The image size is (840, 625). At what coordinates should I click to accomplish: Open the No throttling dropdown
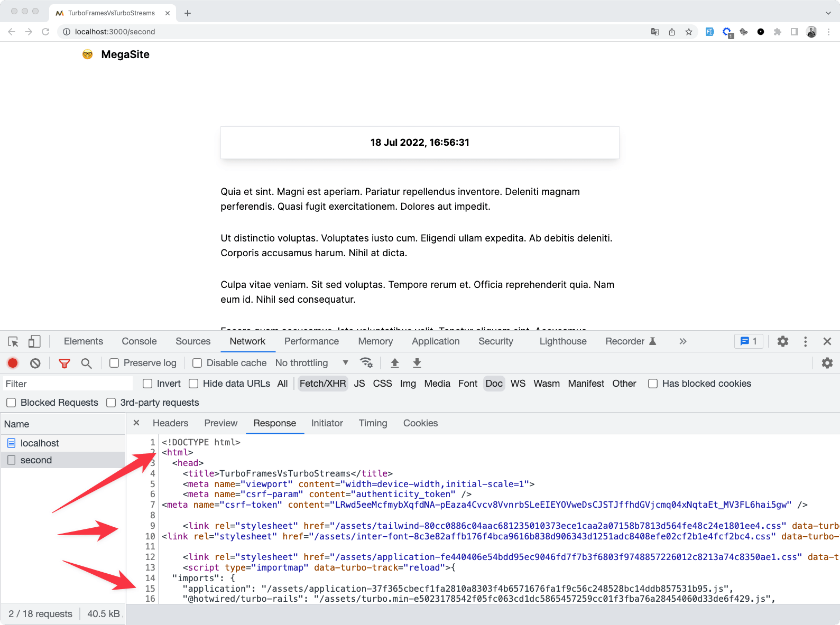[x=311, y=363]
